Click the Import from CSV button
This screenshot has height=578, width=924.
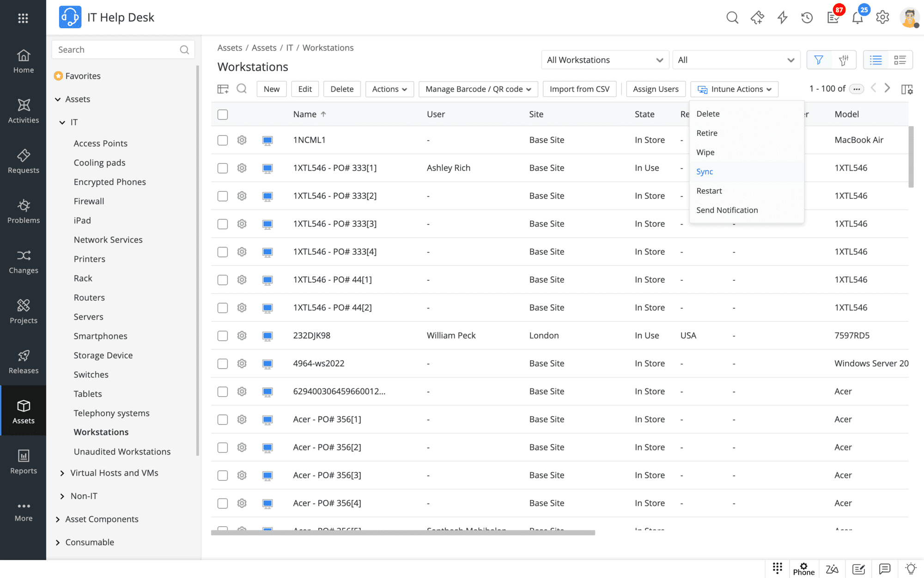[579, 89]
